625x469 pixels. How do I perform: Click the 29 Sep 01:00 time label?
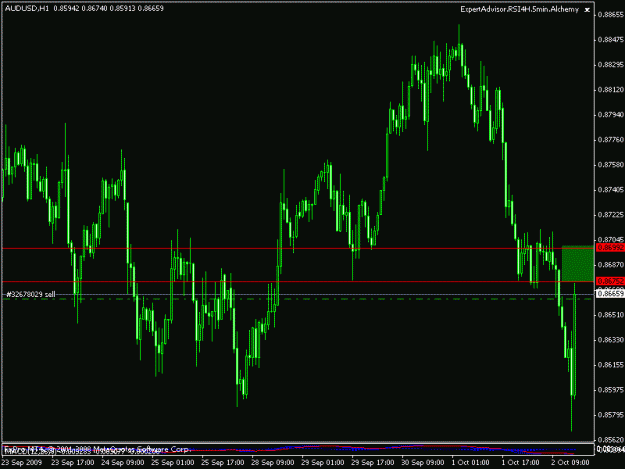[322, 463]
